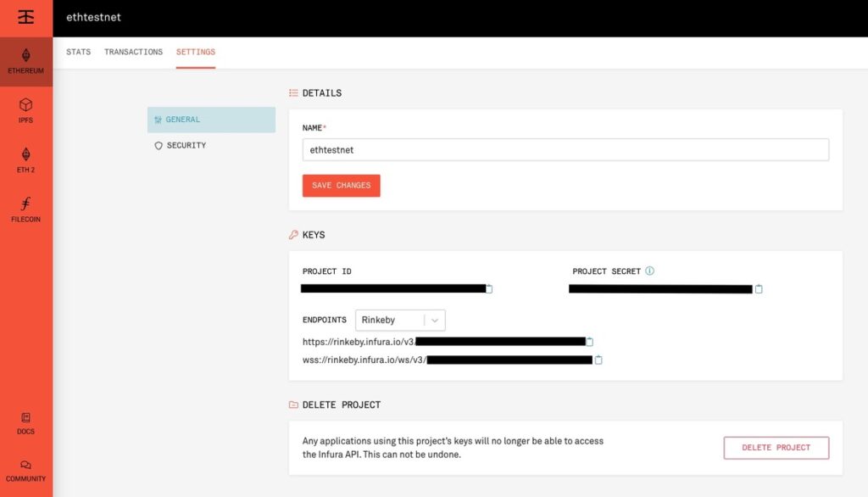Click the Project Secret info icon
Image resolution: width=868 pixels, height=497 pixels.
coord(650,271)
